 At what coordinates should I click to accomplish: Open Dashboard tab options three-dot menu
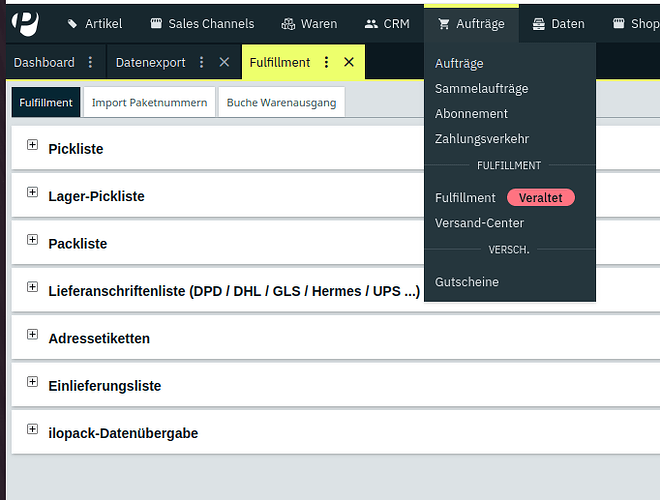(x=90, y=62)
